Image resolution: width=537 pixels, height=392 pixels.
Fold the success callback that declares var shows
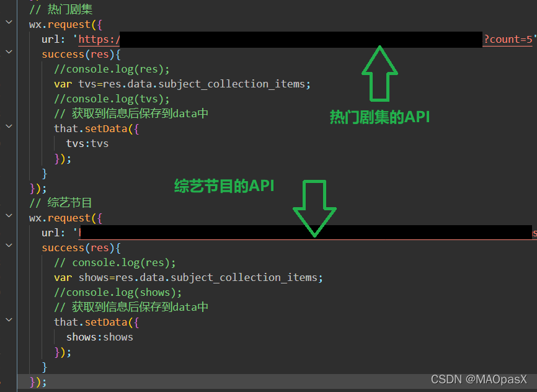click(9, 246)
